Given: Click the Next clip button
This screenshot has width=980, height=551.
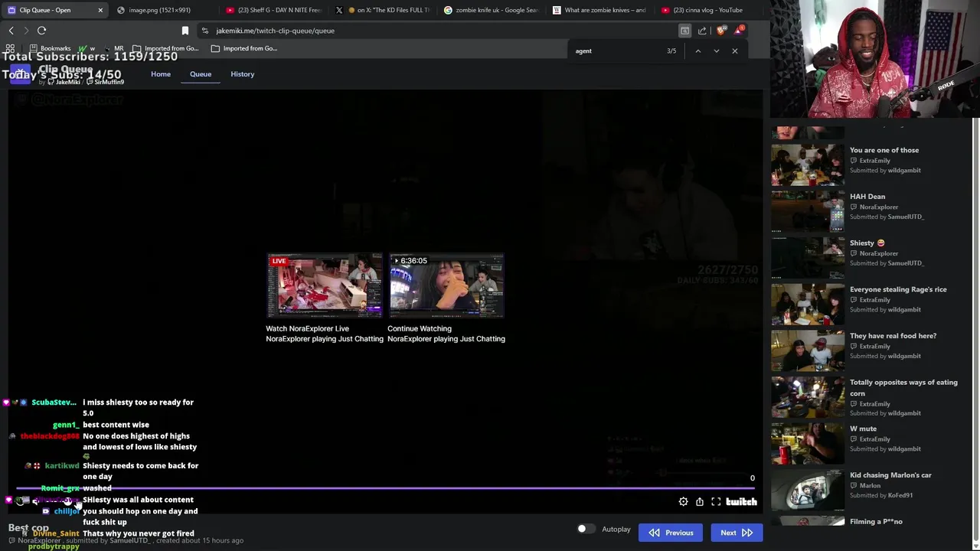Looking at the screenshot, I should [737, 533].
